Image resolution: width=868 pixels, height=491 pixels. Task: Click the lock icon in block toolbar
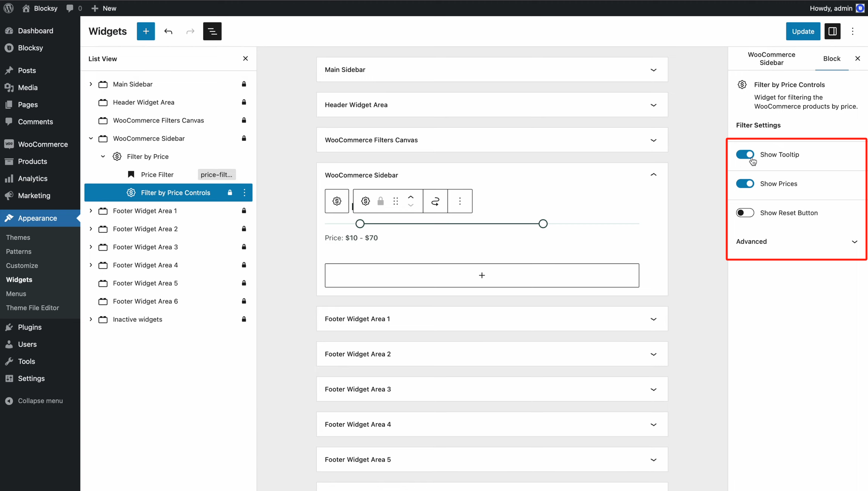381,201
